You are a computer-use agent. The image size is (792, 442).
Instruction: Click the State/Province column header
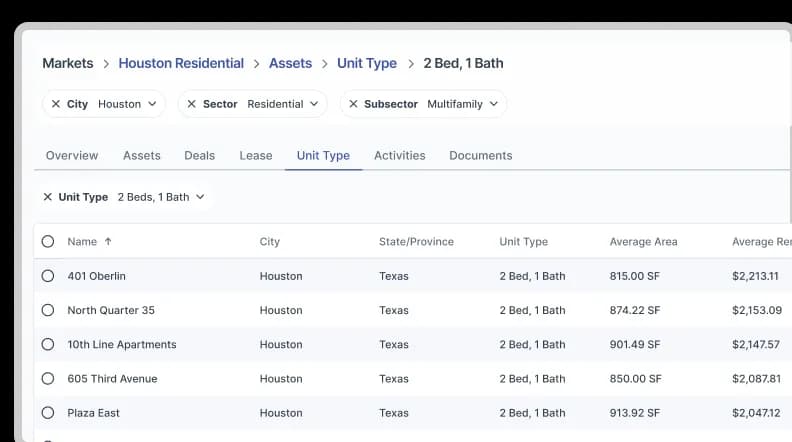pyautogui.click(x=416, y=242)
